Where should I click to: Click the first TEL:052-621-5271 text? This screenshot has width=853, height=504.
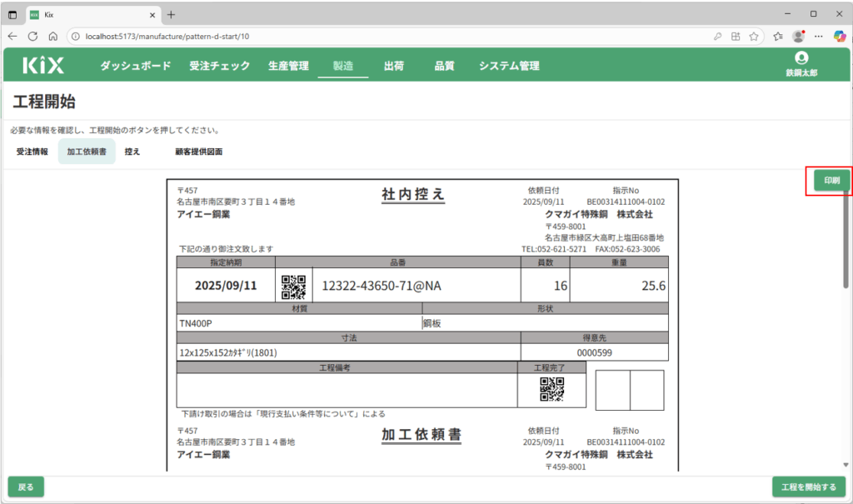[x=554, y=249]
